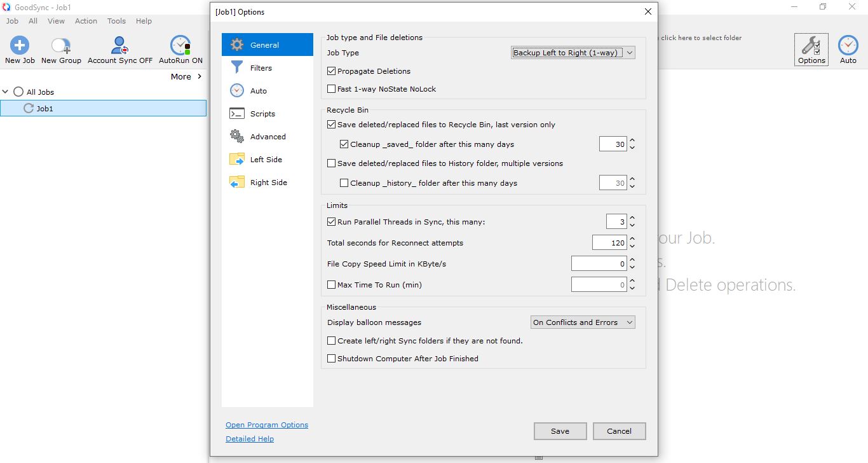Toggle Propagate Deletions checkbox
Viewport: 868px width, 463px height.
click(331, 71)
